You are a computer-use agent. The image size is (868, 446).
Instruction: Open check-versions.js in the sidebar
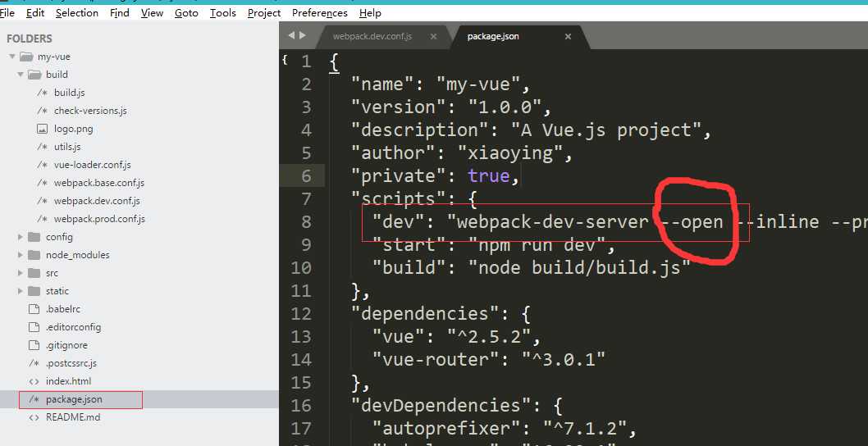90,111
